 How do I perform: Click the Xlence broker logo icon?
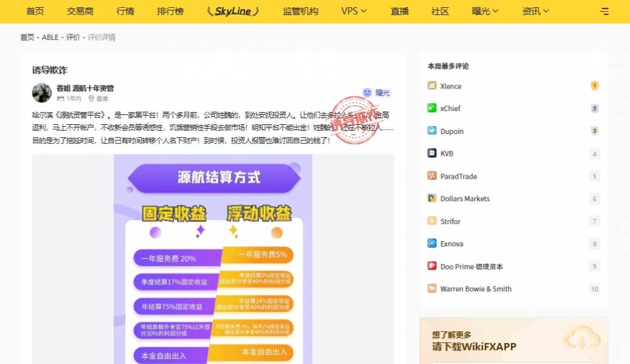point(432,85)
